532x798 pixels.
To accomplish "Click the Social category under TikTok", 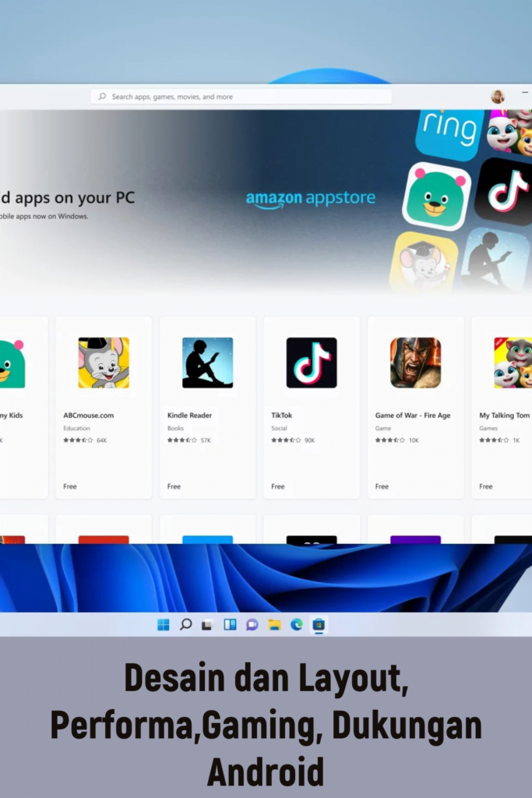I will (279, 429).
